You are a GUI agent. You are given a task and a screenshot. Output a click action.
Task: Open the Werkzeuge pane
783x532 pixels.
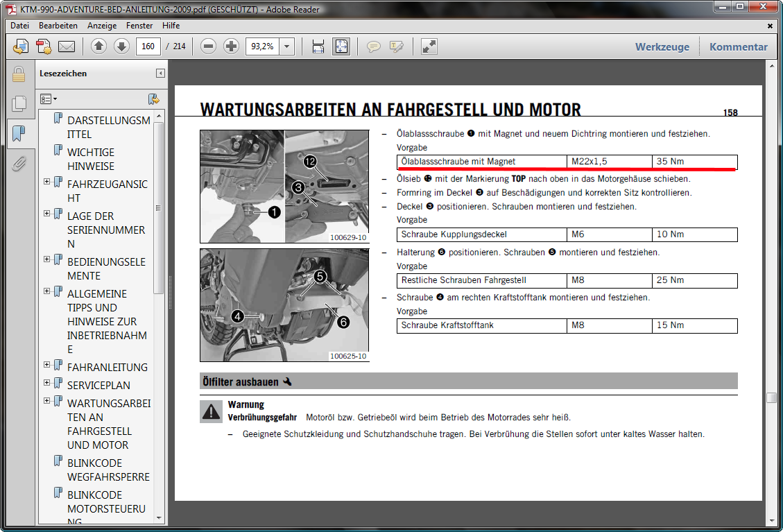[662, 47]
